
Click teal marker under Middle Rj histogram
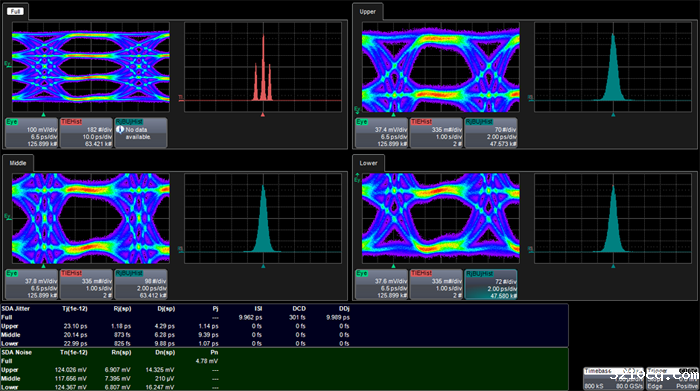pyautogui.click(x=263, y=266)
